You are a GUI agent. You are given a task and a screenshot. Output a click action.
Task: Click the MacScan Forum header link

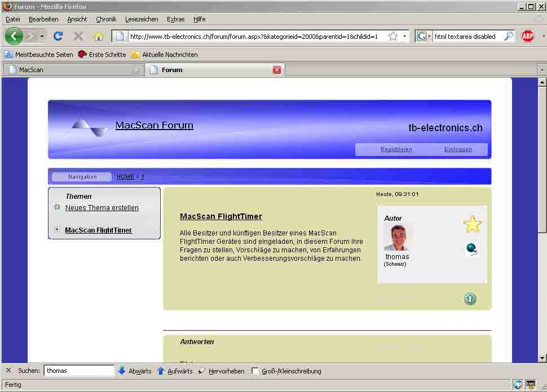(154, 125)
